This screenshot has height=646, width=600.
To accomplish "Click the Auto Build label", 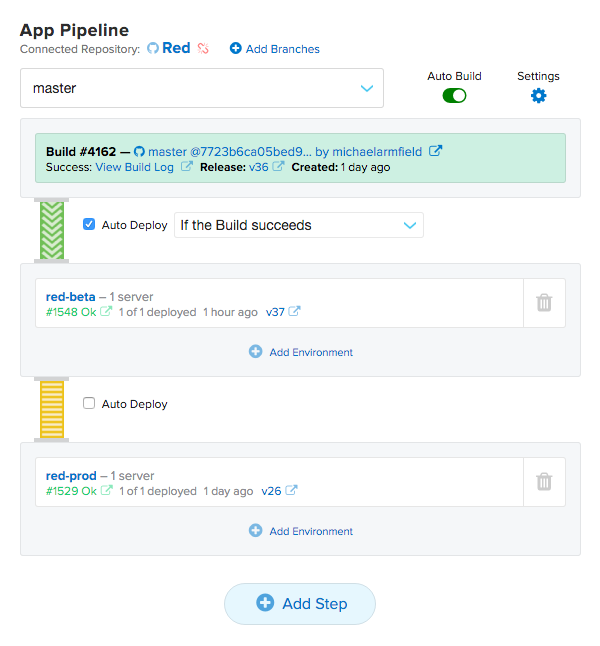I will [x=454, y=76].
